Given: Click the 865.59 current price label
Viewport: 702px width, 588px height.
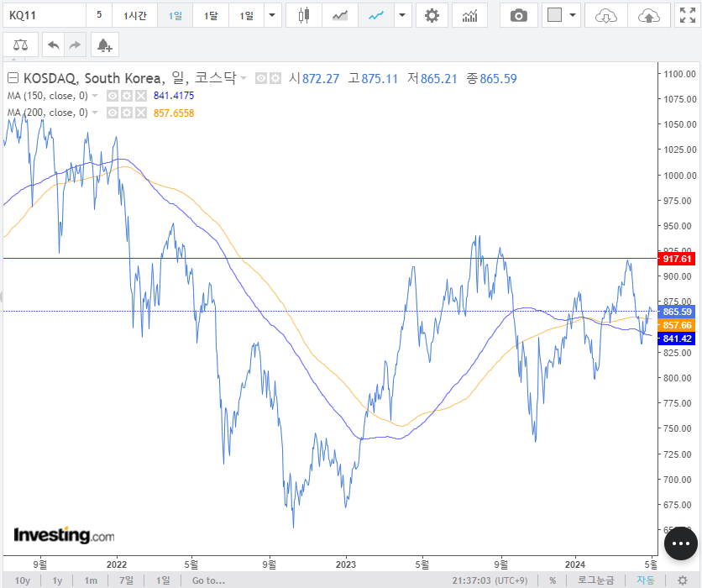Looking at the screenshot, I should tap(677, 312).
